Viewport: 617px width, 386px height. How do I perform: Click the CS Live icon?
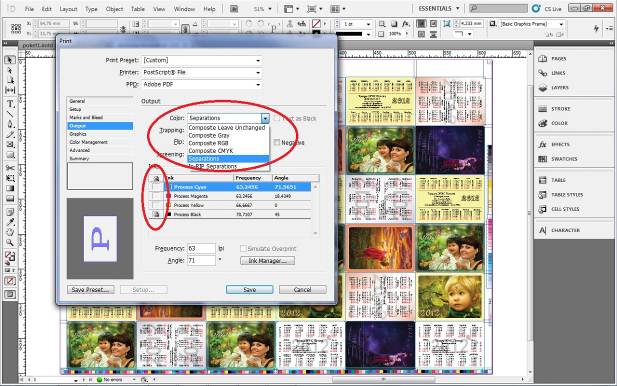click(536, 8)
